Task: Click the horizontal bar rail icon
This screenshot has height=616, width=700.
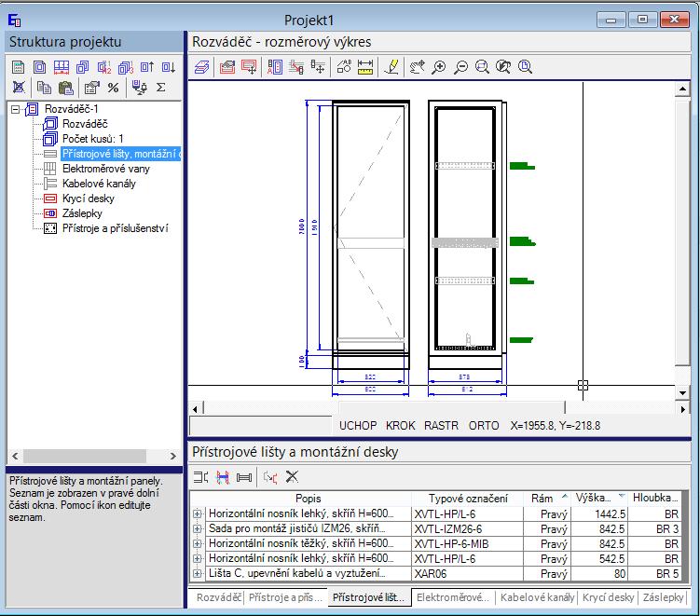Action: 244,477
